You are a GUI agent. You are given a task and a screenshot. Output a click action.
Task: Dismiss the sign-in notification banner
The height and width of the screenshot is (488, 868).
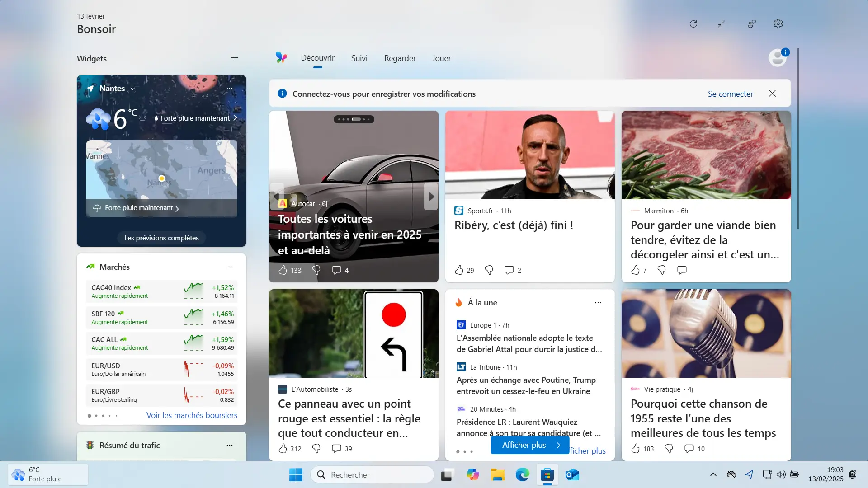point(772,94)
